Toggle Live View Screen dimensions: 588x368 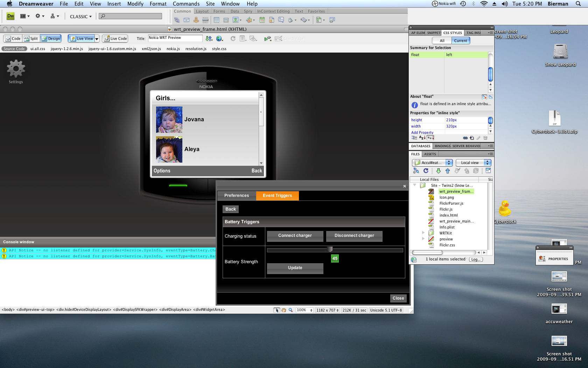point(82,39)
